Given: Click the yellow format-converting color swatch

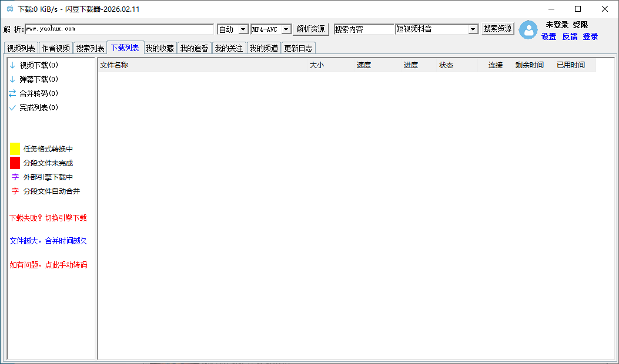Looking at the screenshot, I should (x=15, y=149).
